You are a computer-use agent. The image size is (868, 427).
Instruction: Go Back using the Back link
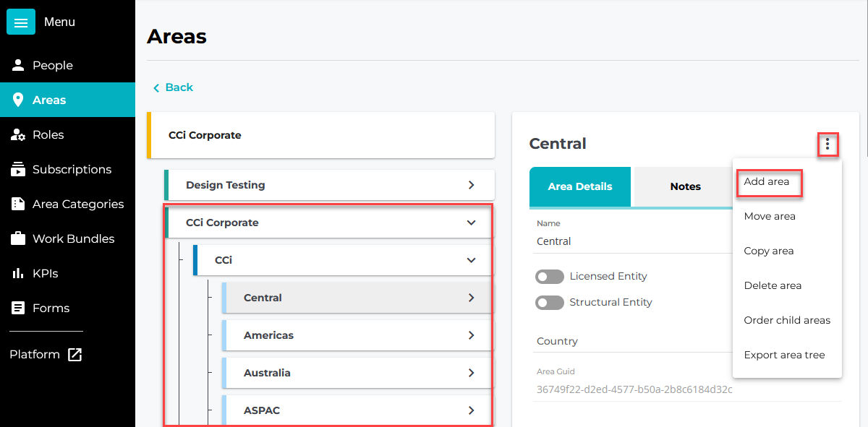click(x=173, y=87)
